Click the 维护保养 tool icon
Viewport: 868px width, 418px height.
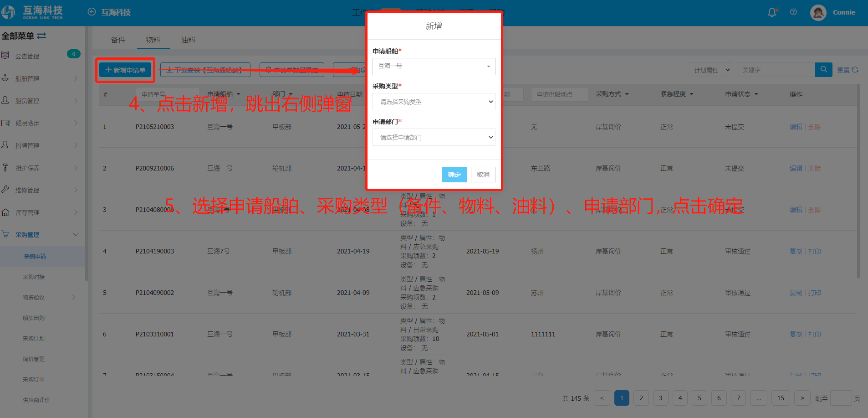point(5,167)
